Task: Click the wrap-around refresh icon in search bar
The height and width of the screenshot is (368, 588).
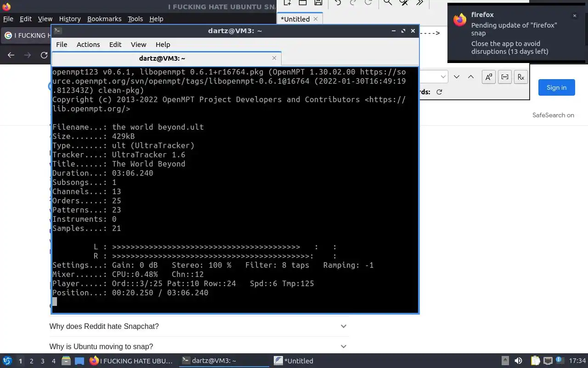Action: (x=439, y=92)
